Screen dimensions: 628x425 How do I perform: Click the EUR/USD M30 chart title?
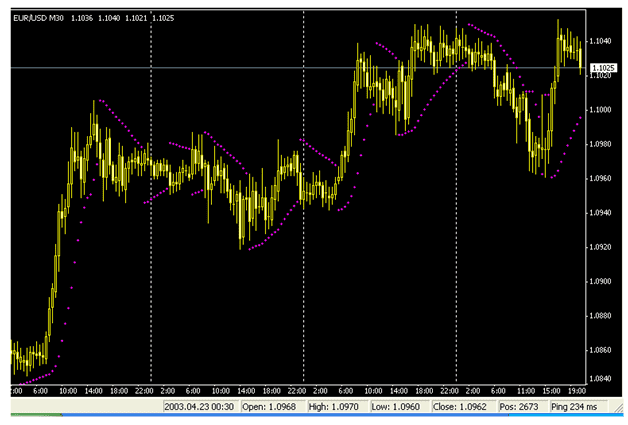(x=38, y=18)
